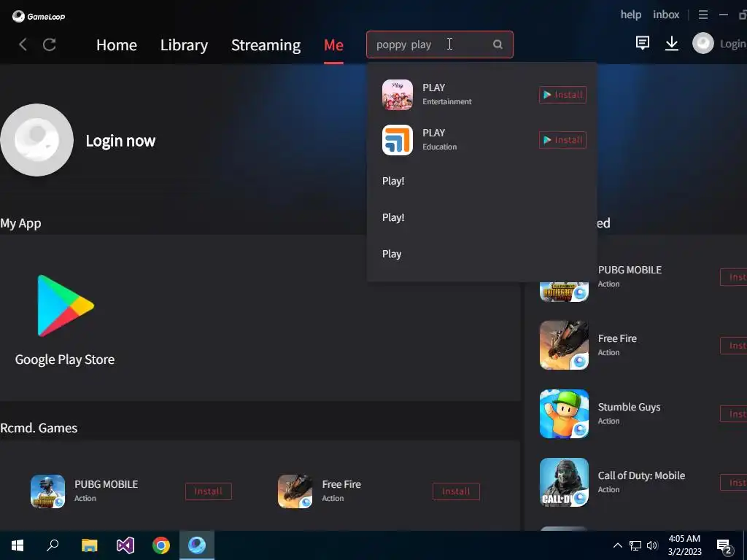Go back with the back arrow

tap(23, 44)
